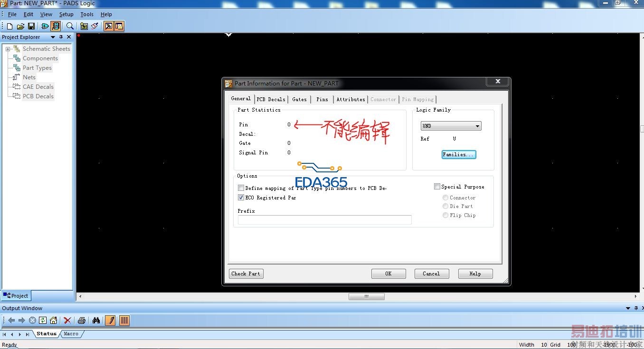Screen dimensions: 644x349
Task: Confirm the dialog with OK
Action: pos(388,274)
